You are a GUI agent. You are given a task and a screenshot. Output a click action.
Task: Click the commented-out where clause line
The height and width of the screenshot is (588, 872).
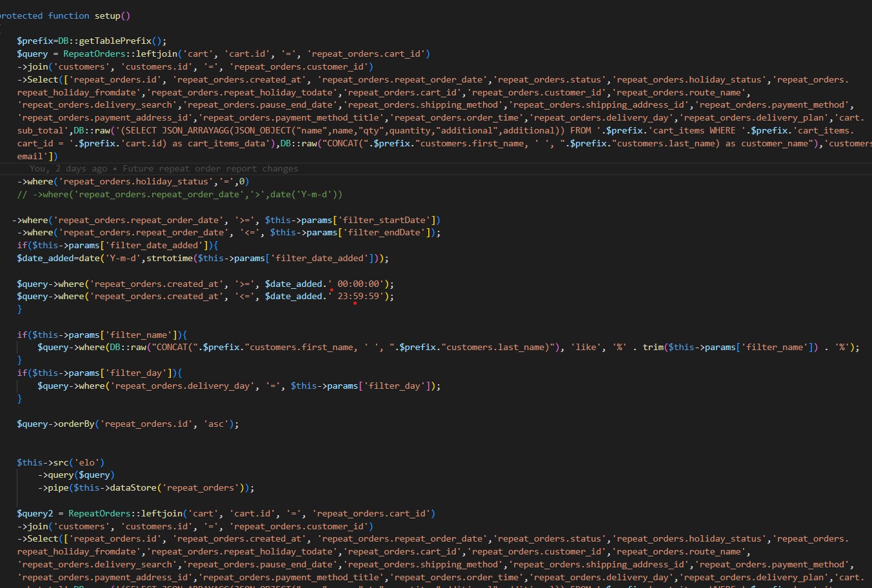coord(179,194)
